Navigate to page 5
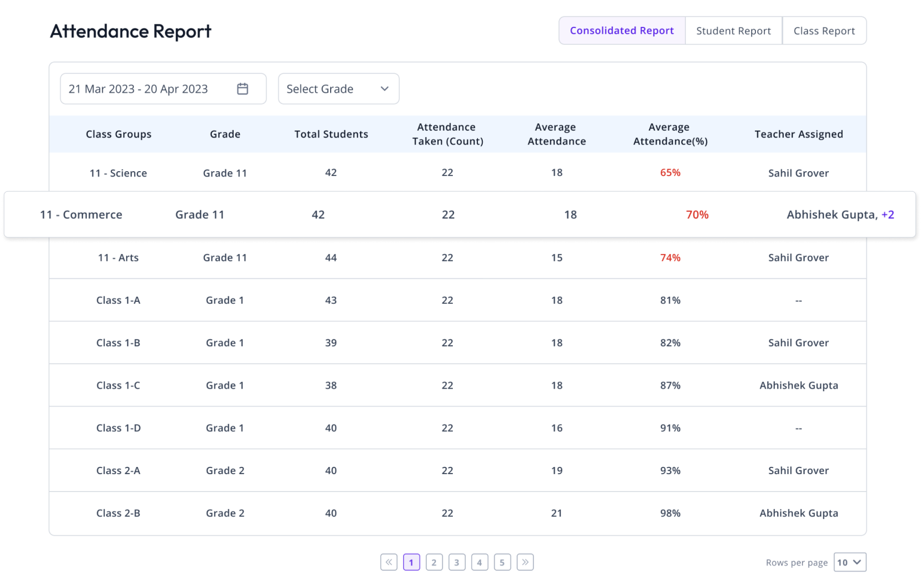This screenshot has width=921, height=588. point(502,562)
